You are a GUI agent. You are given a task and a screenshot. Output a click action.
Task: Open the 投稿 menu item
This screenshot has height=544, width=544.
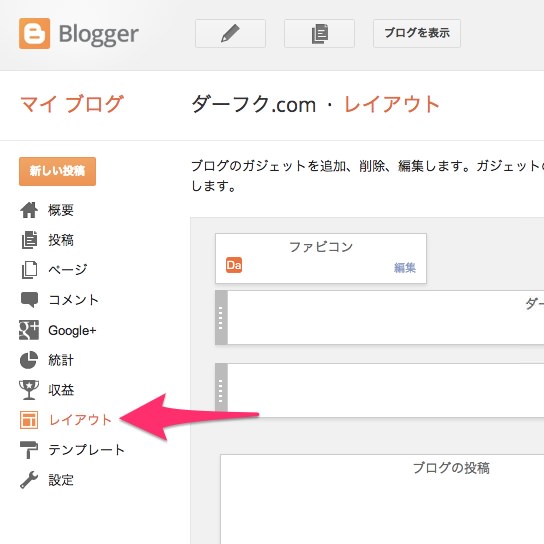[x=61, y=240]
